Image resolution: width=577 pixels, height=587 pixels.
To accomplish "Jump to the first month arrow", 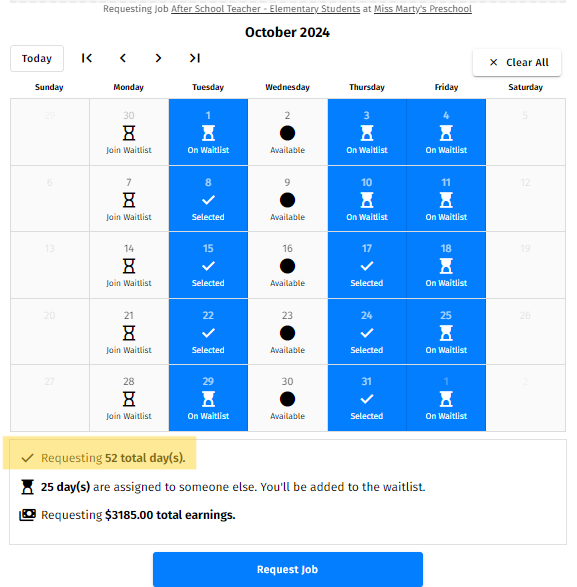I will coord(87,58).
